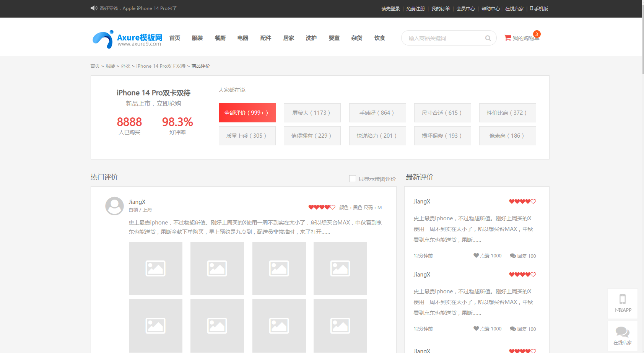Viewport: 644px width, 353px height.
Task: Open the 婴童 navigation menu item
Action: [x=334, y=38]
